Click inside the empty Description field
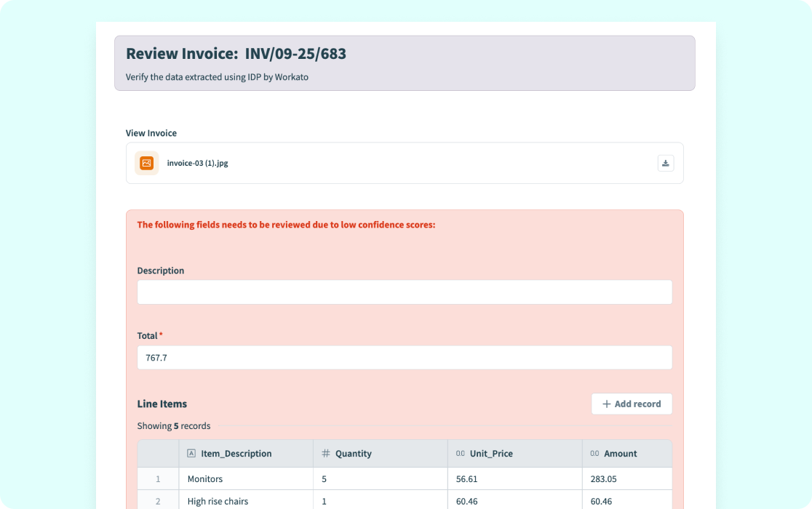Viewport: 812px width, 509px height. [405, 292]
